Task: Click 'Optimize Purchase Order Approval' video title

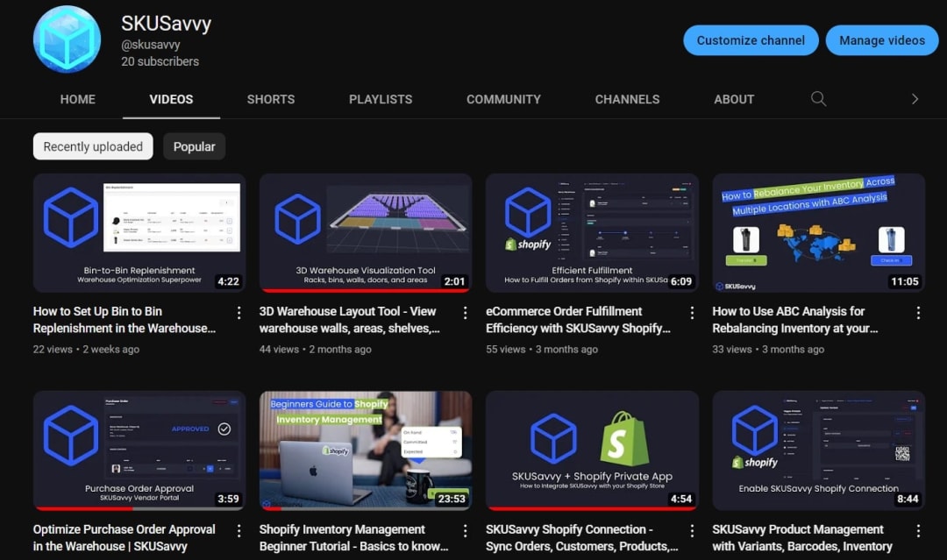Action: 124,538
